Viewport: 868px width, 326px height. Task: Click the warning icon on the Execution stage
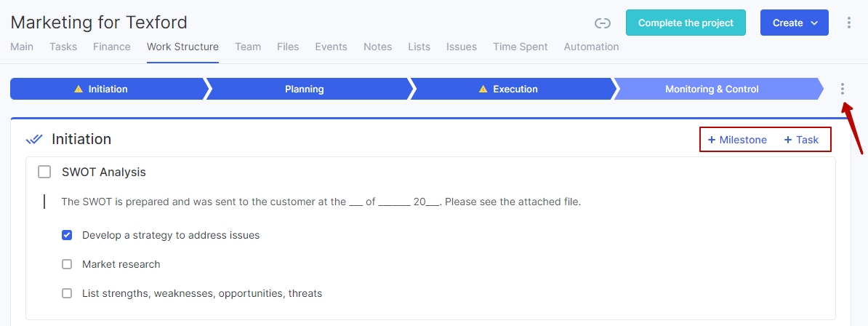483,89
